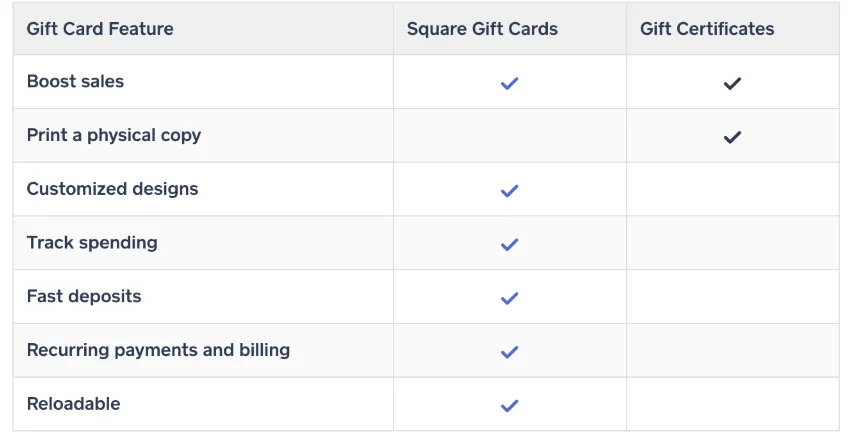Click the black checkmark in Print a physical copy row
Viewport: 848px width, 432px height.
[x=732, y=137]
